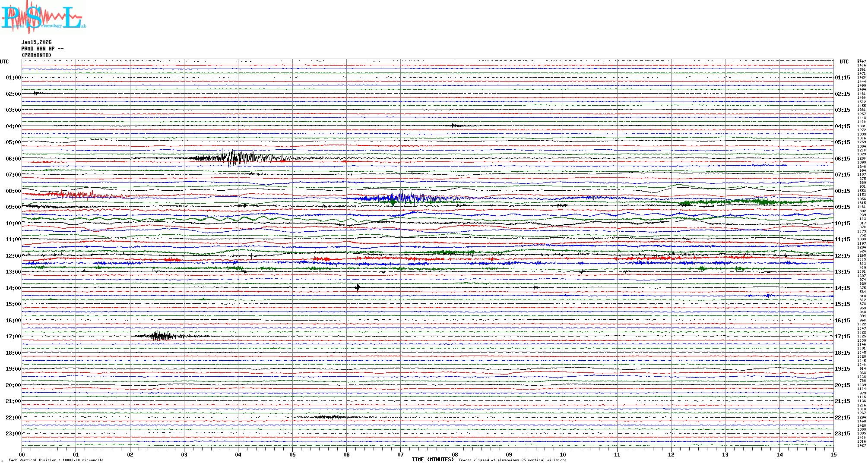Viewport: 868px width, 466px height.
Task: Click the traces clipped footer note
Action: pos(512,460)
